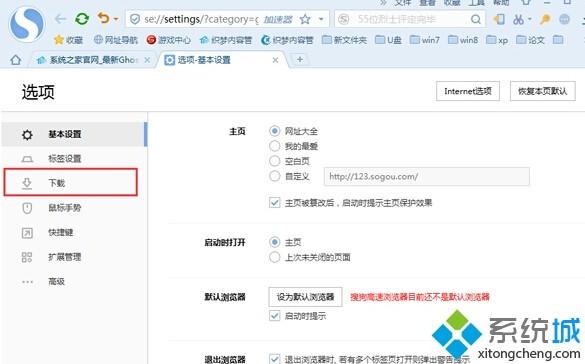
Task: Click the key password manager icon
Action: pos(545,19)
